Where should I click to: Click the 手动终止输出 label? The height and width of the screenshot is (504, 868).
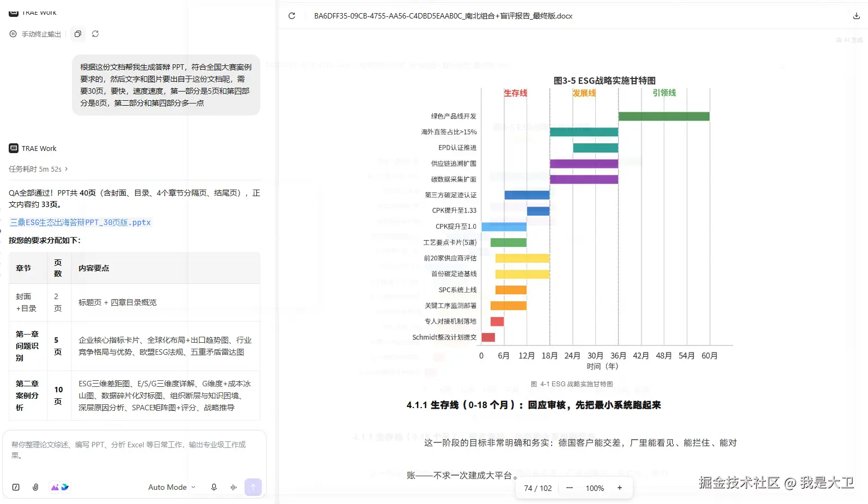tap(41, 34)
